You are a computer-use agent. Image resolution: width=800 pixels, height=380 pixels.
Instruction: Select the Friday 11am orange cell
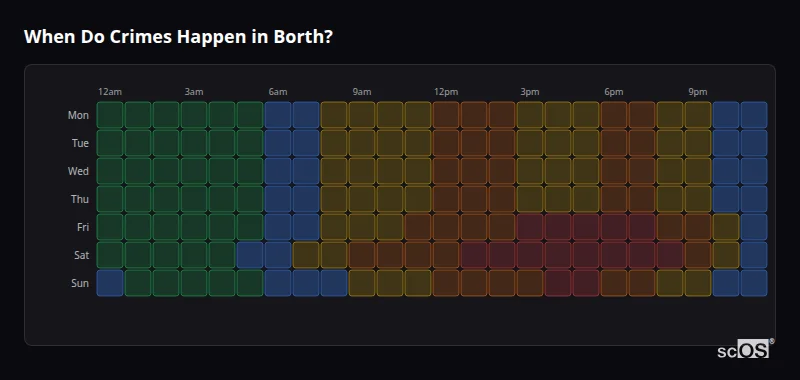tap(418, 227)
